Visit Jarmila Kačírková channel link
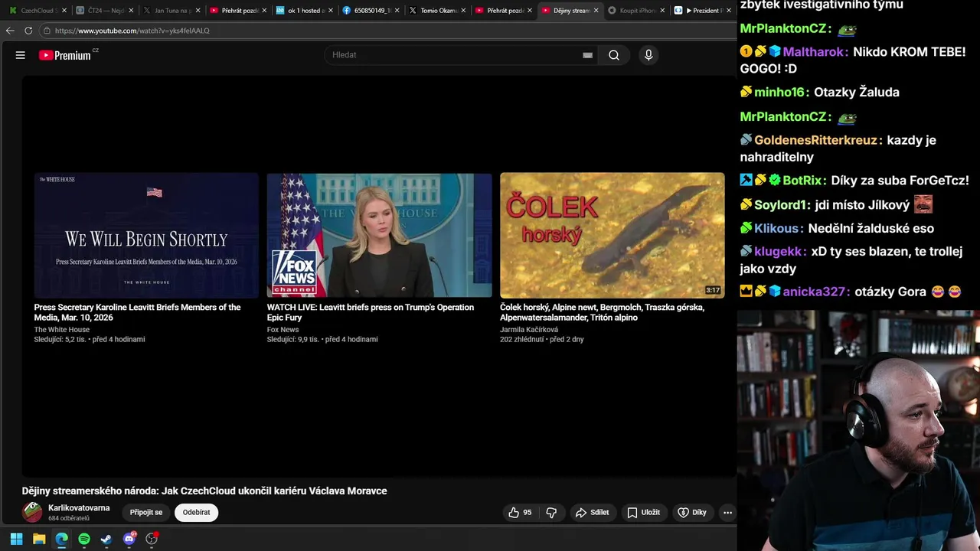Image resolution: width=980 pixels, height=551 pixels. tap(529, 330)
